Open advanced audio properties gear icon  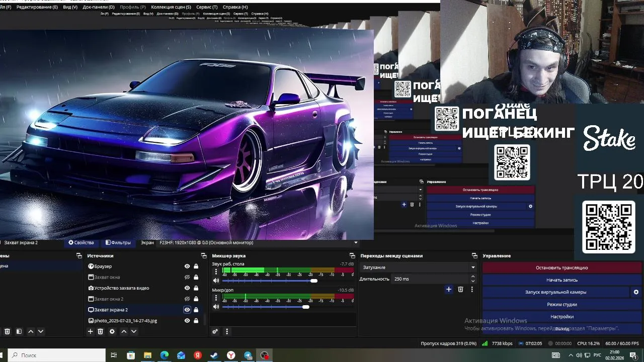tap(215, 331)
